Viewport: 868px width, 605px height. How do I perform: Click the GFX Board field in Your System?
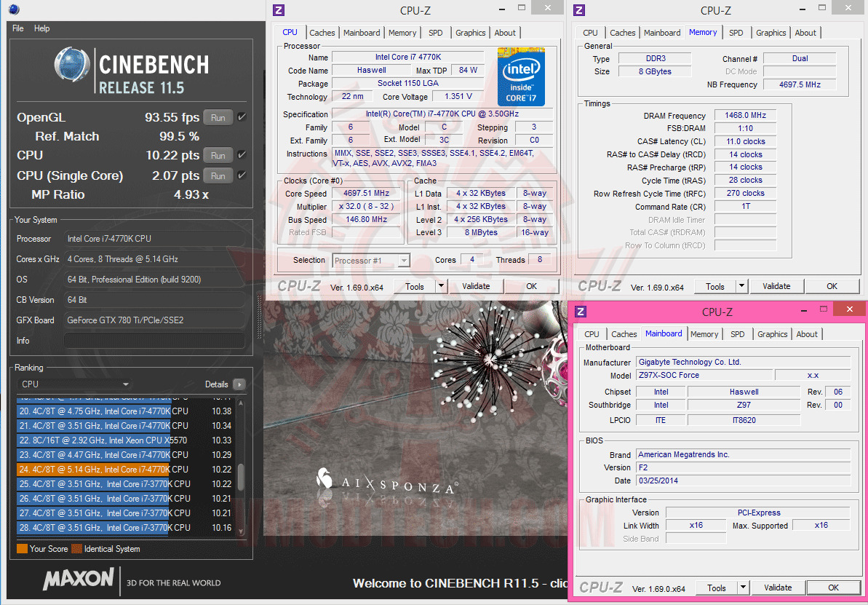coord(154,320)
